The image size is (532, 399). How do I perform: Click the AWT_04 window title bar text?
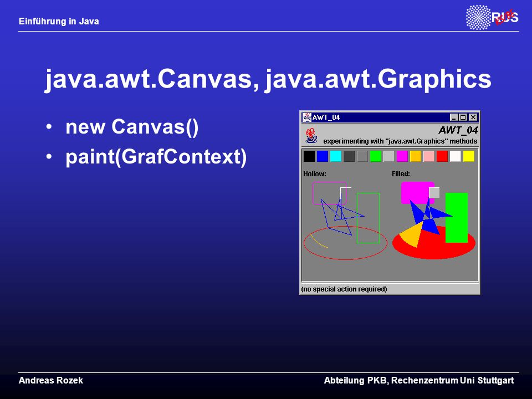coord(326,117)
